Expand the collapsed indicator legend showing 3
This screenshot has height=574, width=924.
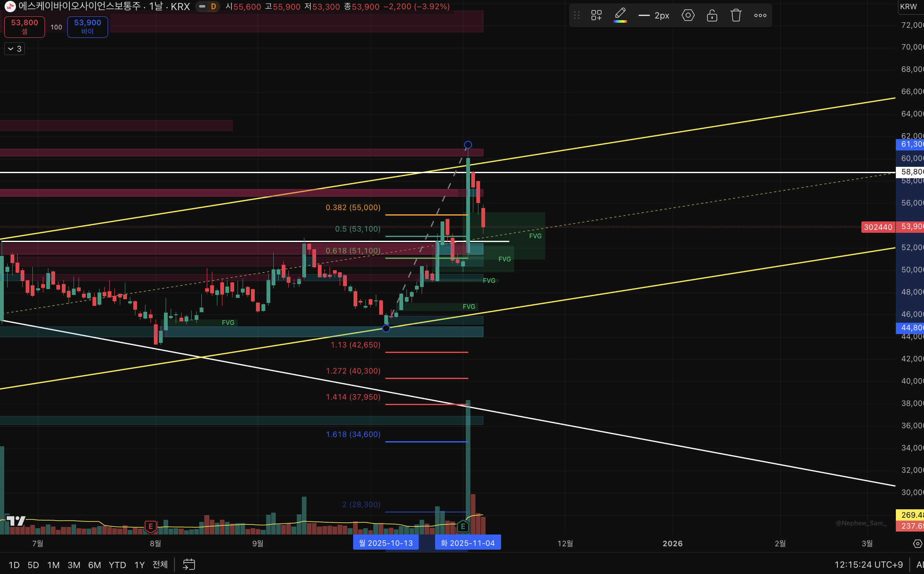point(15,49)
